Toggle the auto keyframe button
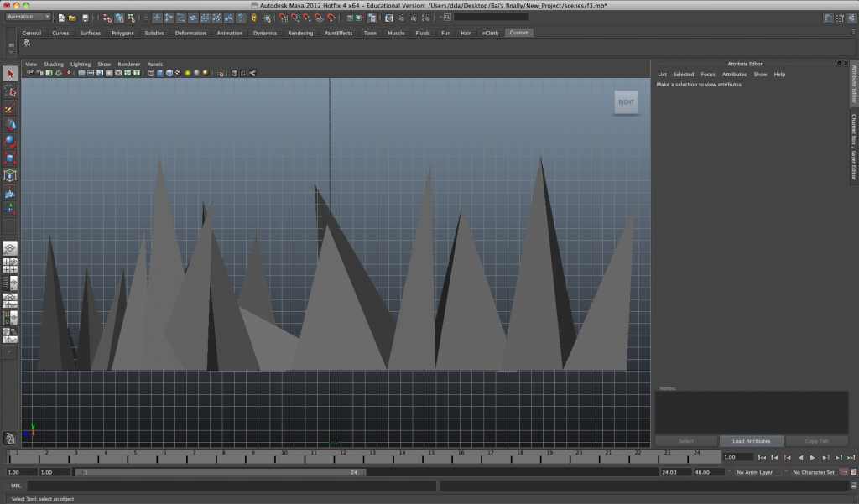The width and height of the screenshot is (859, 504). 843,472
